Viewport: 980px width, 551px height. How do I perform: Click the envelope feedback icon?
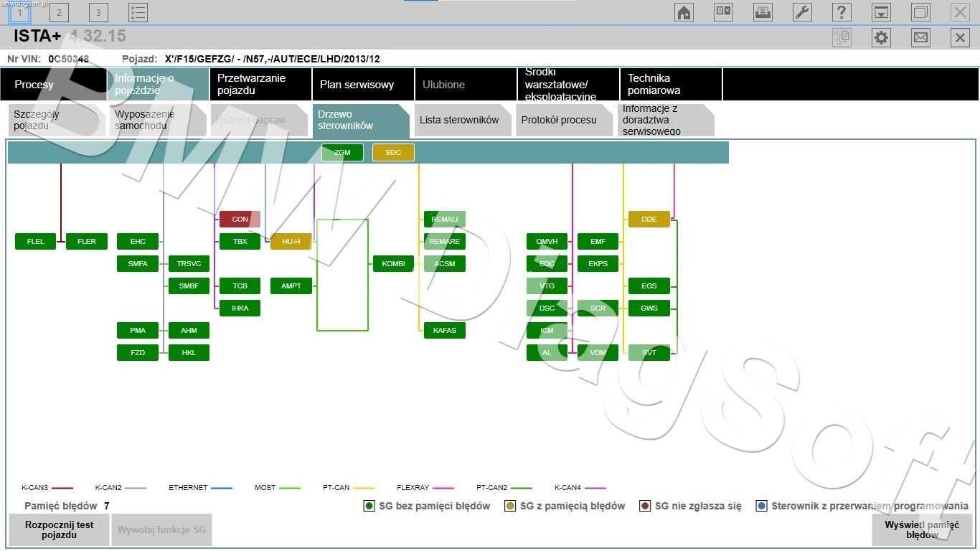point(920,37)
